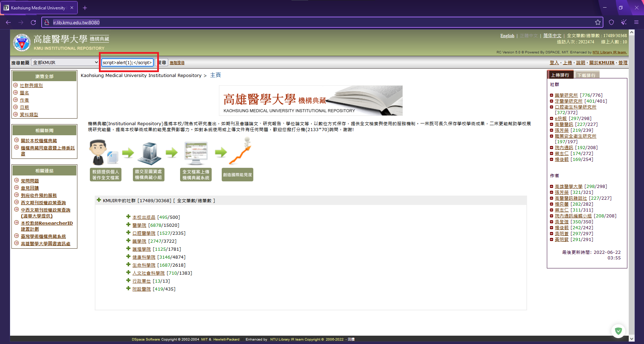Screen dimensions: 644x344
Task: Click the 主頁 breadcrumb link
Action: point(215,75)
